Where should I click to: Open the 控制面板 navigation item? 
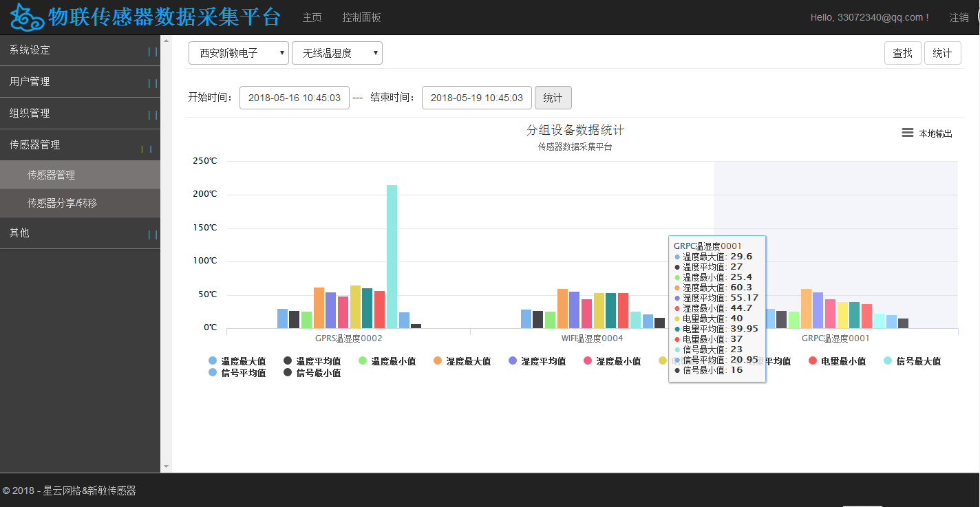[361, 17]
